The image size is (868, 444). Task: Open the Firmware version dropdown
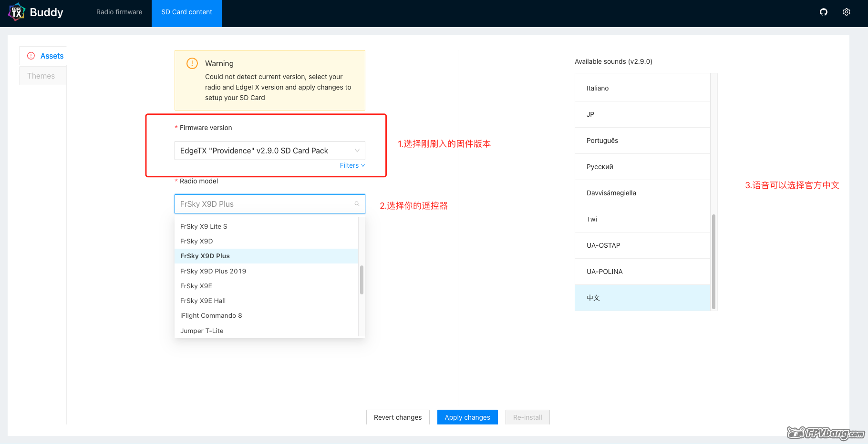tap(270, 151)
